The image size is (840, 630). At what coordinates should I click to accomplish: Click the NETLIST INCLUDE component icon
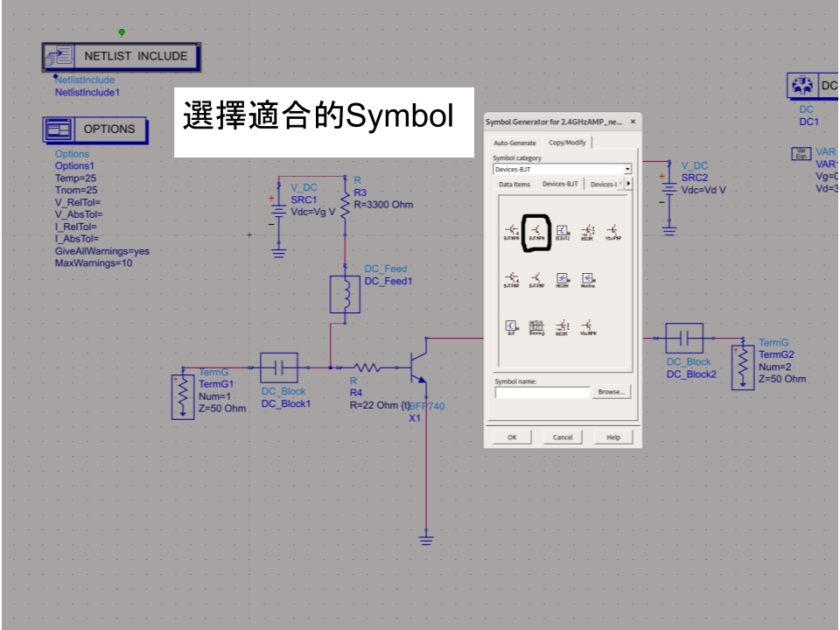click(x=58, y=56)
